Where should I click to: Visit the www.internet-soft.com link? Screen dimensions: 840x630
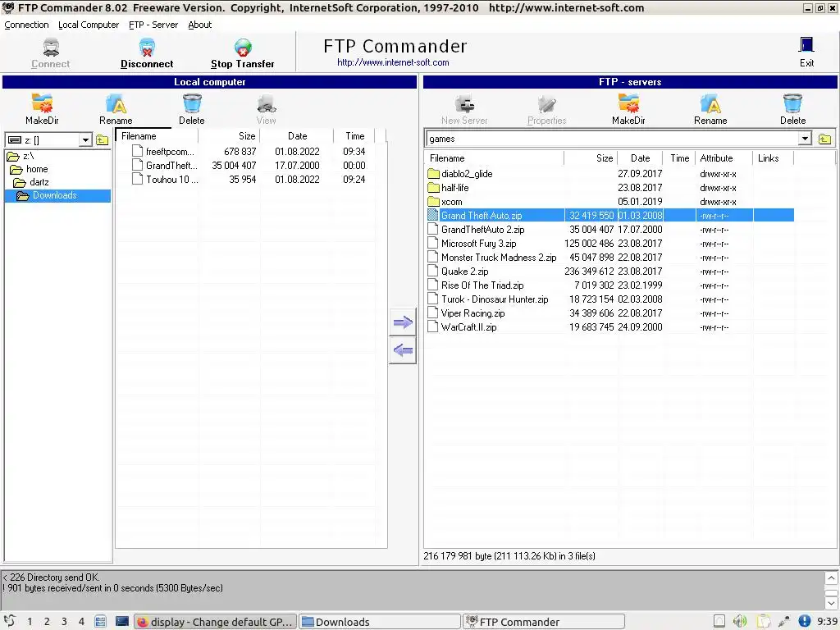[x=393, y=62]
